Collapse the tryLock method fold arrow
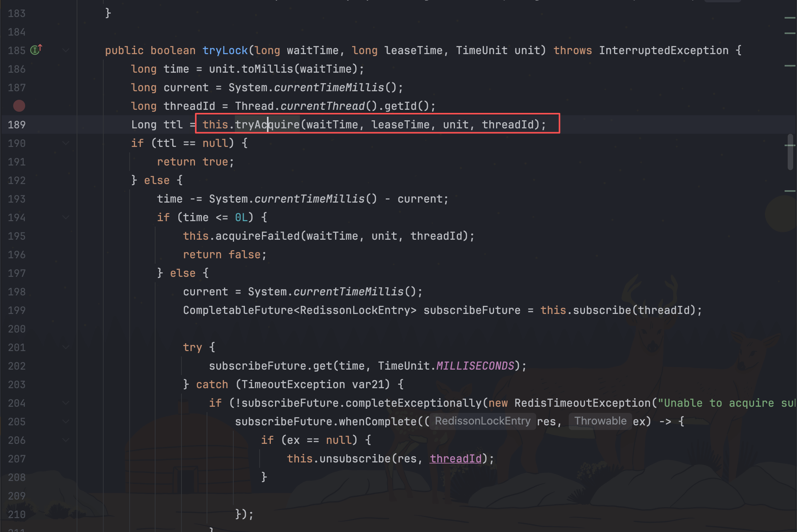The height and width of the screenshot is (532, 797). coord(66,50)
